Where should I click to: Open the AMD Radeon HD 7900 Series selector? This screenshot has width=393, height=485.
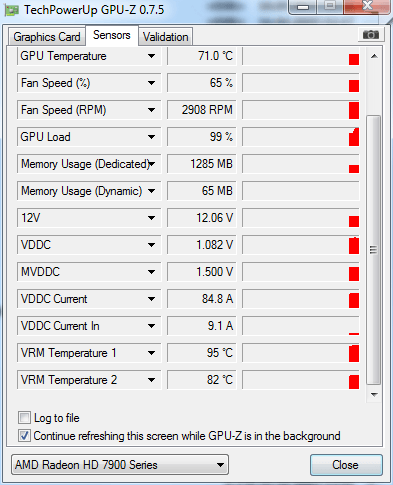[120, 464]
